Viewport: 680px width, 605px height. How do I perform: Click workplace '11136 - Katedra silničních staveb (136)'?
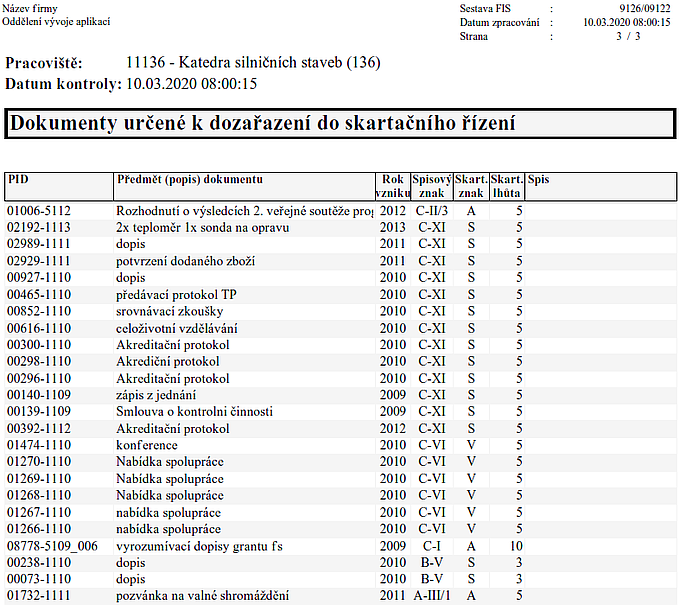[253, 63]
